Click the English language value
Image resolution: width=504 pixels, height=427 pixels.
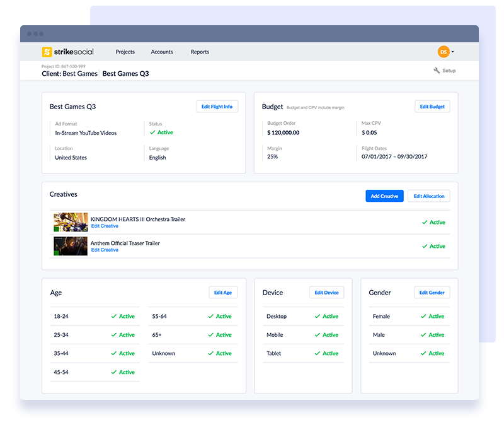[x=157, y=158]
